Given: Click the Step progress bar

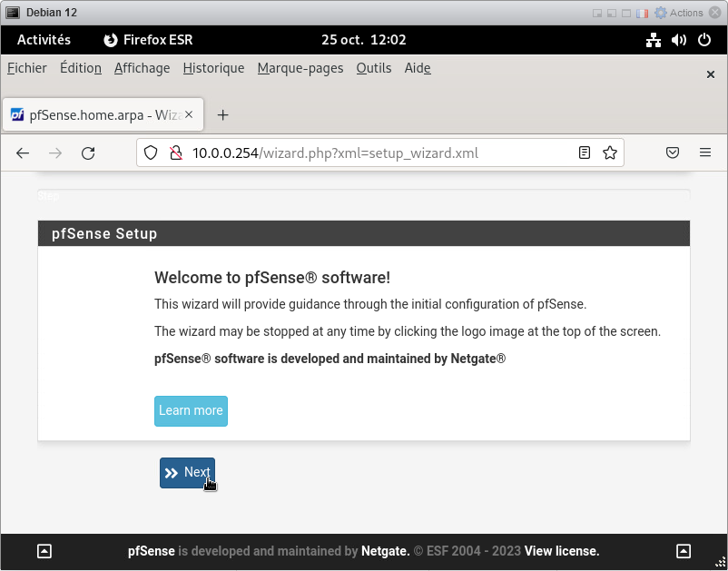Looking at the screenshot, I should click(364, 195).
